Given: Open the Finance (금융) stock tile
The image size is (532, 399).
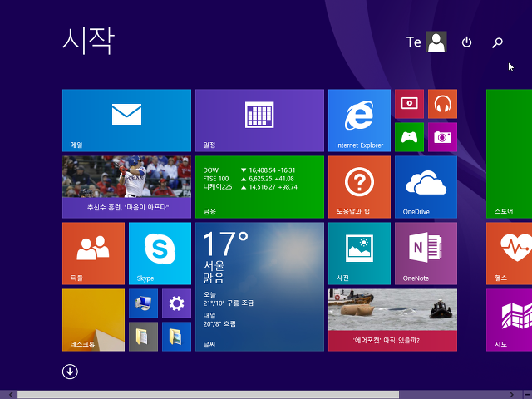Looking at the screenshot, I should [259, 187].
